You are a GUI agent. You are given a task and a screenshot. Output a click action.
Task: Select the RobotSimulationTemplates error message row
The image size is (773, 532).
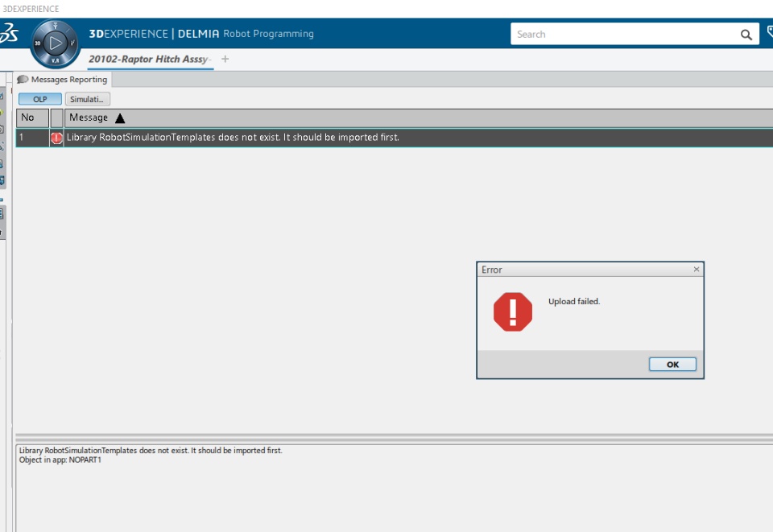click(x=395, y=138)
